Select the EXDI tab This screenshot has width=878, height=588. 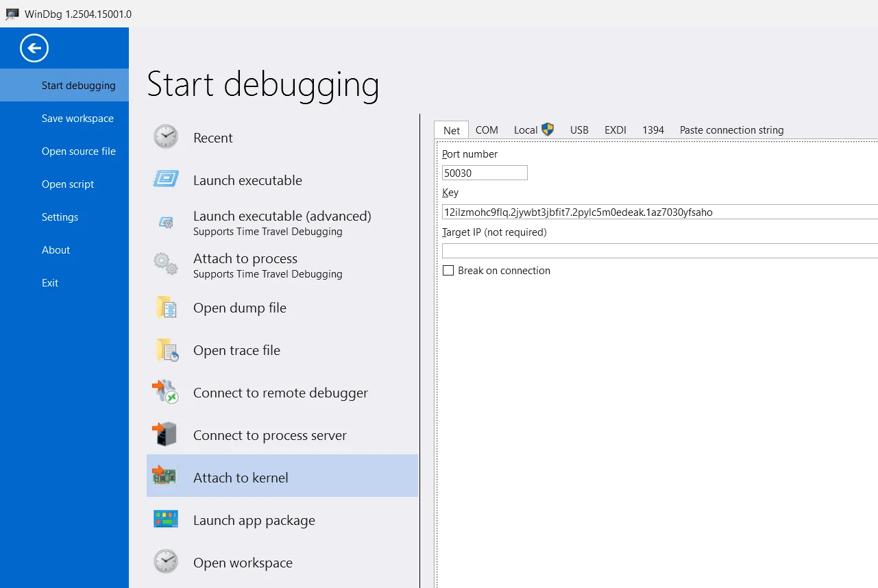tap(615, 130)
